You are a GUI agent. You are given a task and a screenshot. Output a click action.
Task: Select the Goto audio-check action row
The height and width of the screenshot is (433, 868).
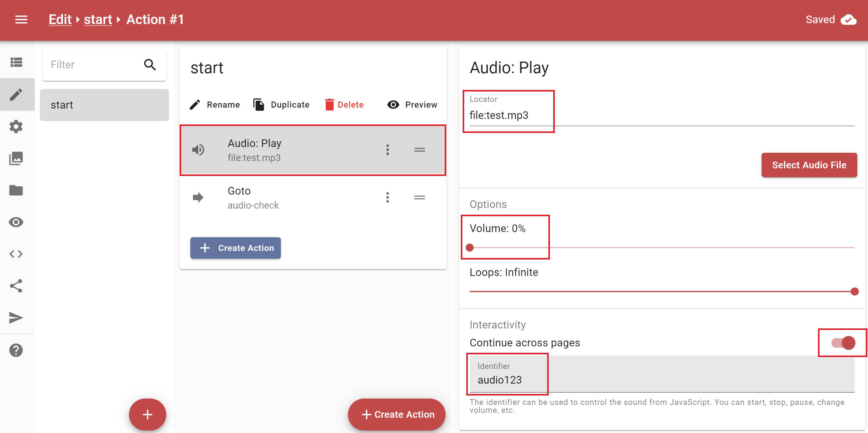[x=313, y=198]
